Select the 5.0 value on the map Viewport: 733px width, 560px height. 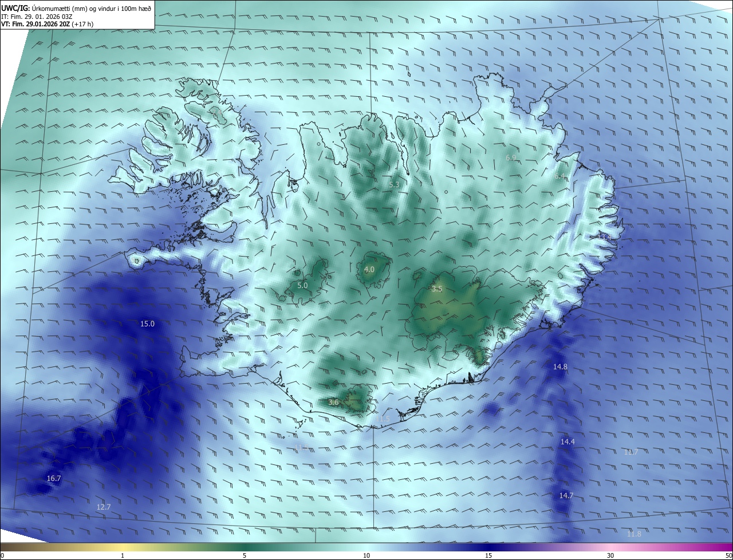[302, 285]
